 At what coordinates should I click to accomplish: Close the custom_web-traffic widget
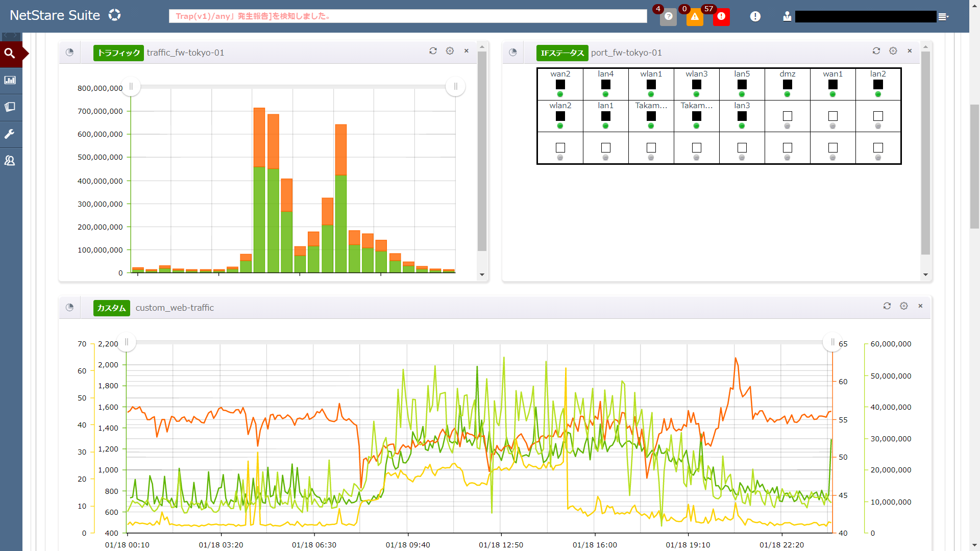921,306
